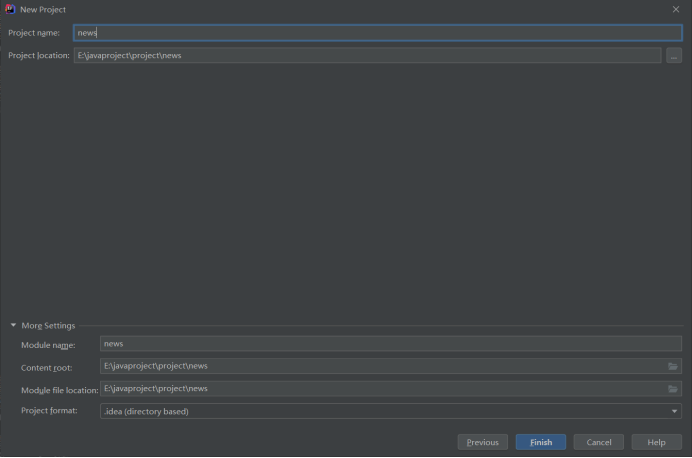Open the Project format dropdown
The height and width of the screenshot is (458, 692).
391,411
